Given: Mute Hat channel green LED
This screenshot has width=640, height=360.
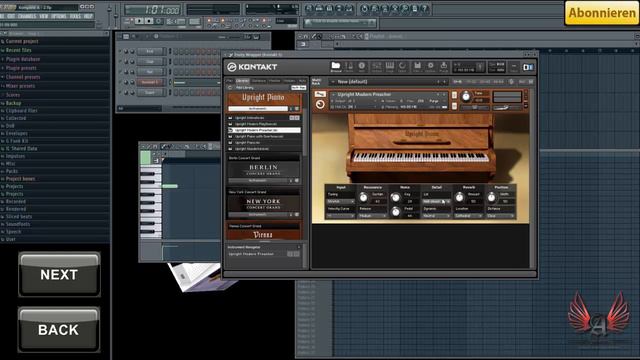Looking at the screenshot, I should (120, 72).
